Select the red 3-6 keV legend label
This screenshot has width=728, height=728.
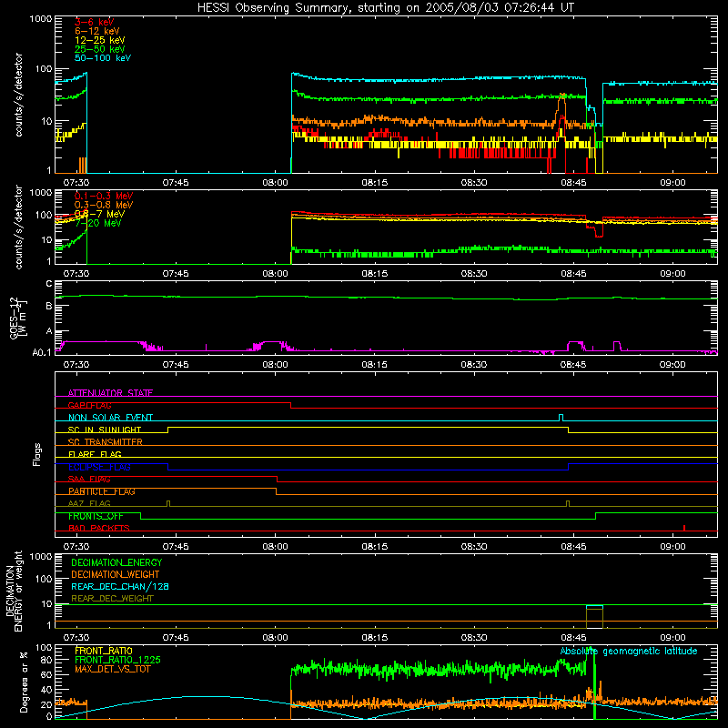click(x=95, y=22)
